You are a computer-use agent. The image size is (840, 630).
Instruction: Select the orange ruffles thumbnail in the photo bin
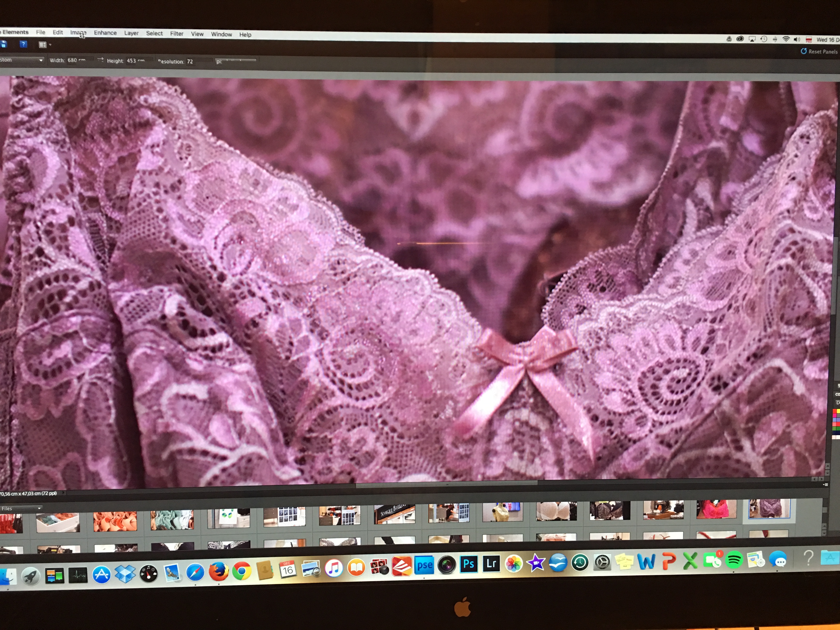pyautogui.click(x=115, y=521)
